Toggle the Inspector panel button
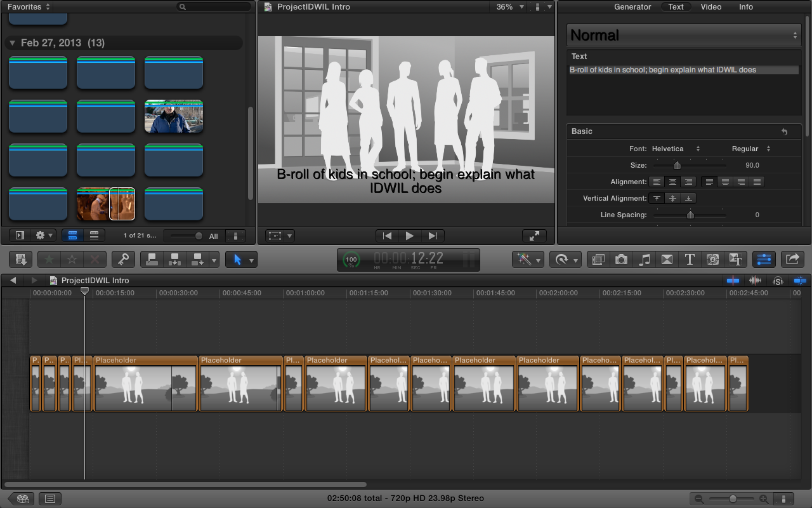Screen dimensions: 812x508 click(x=764, y=259)
